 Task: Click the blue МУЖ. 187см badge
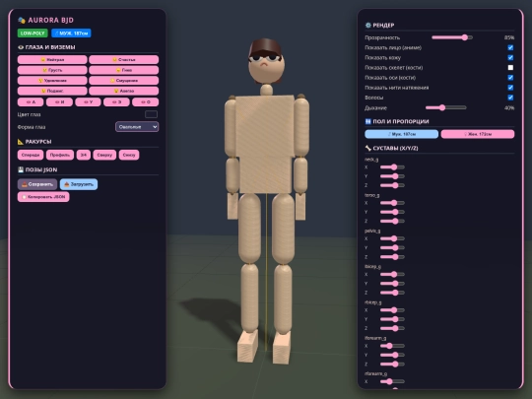tap(71, 33)
